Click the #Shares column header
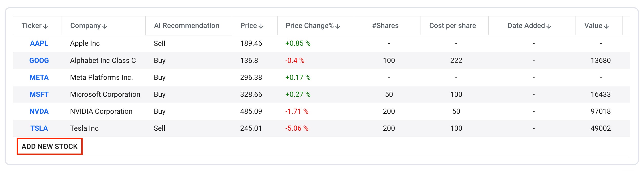 pyautogui.click(x=385, y=26)
